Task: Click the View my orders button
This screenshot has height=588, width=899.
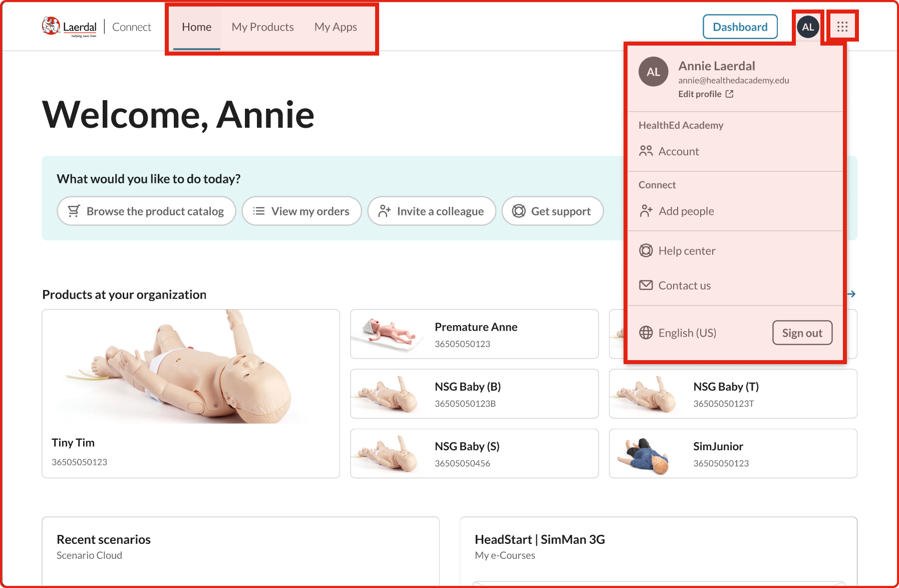Action: pyautogui.click(x=302, y=211)
